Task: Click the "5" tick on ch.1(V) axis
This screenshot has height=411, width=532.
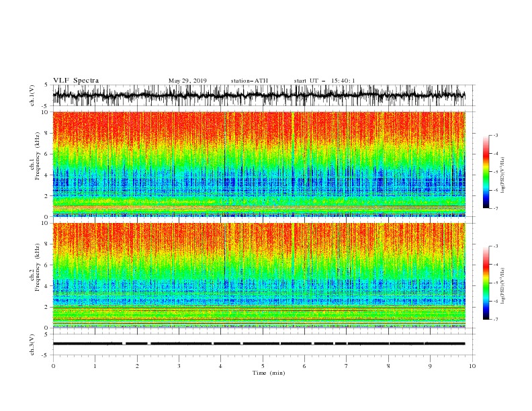Action: pyautogui.click(x=46, y=85)
